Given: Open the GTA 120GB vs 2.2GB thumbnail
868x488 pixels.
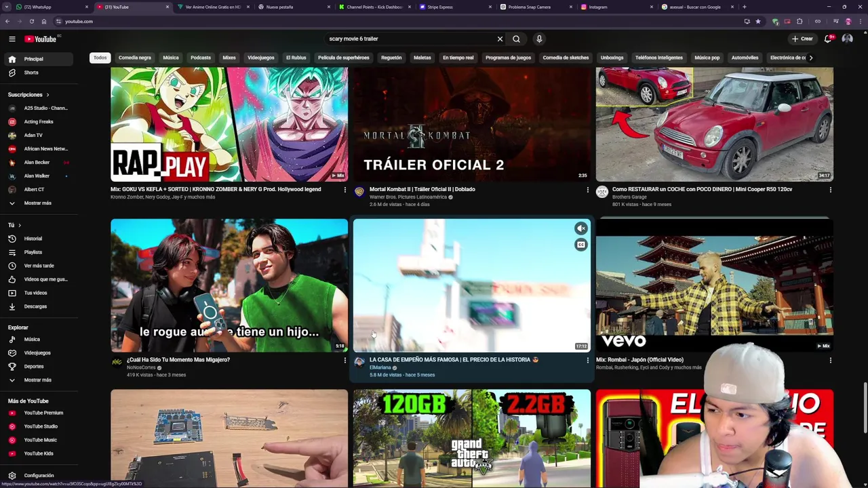Looking at the screenshot, I should [472, 438].
